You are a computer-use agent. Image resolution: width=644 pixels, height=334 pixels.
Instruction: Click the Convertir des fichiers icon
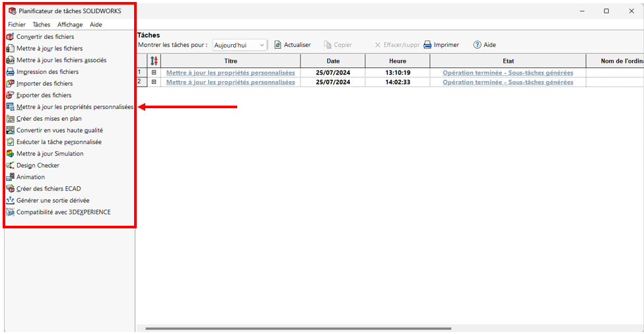pyautogui.click(x=10, y=37)
